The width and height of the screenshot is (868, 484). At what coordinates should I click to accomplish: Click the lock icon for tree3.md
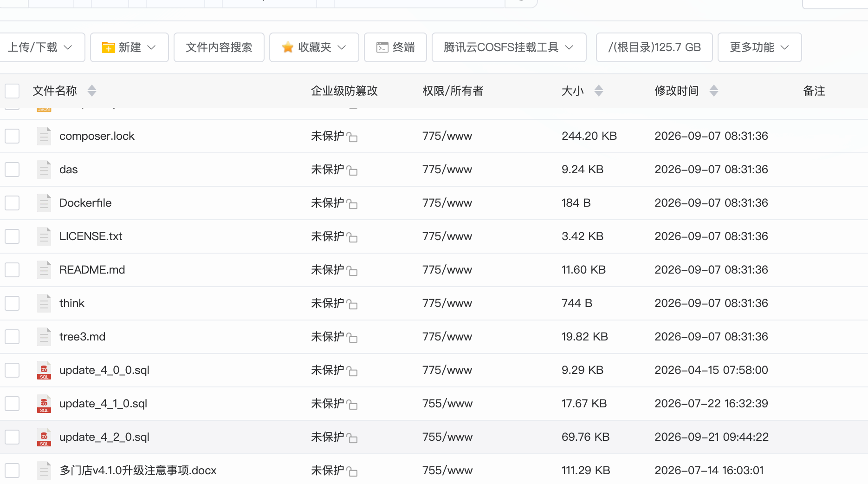coord(352,338)
